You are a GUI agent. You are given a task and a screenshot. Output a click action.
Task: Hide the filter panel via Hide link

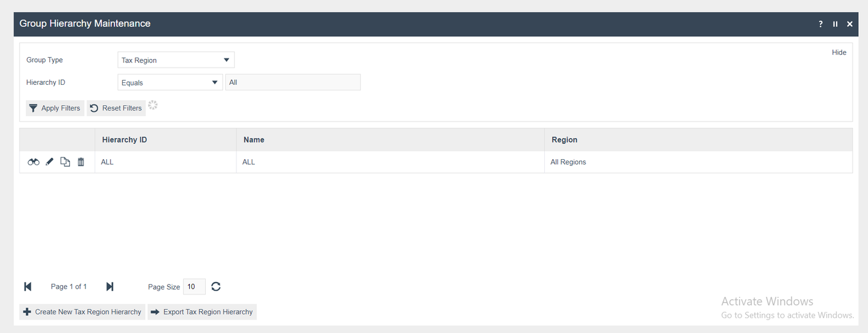(839, 52)
